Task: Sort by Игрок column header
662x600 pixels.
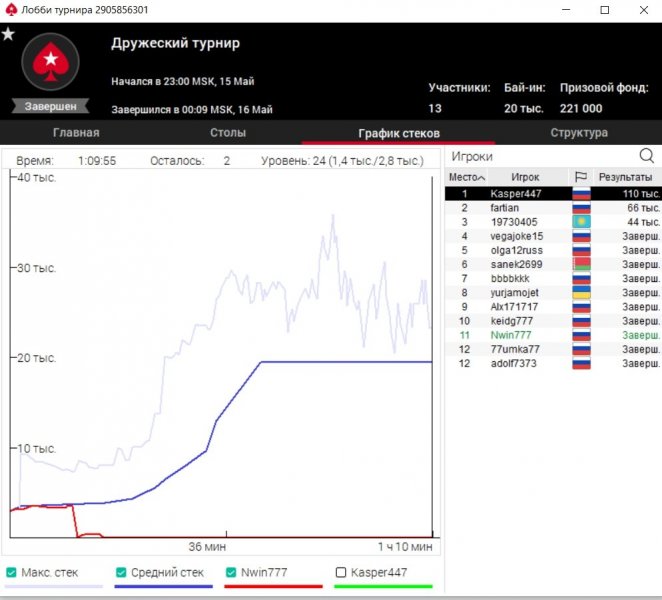Action: [525, 177]
